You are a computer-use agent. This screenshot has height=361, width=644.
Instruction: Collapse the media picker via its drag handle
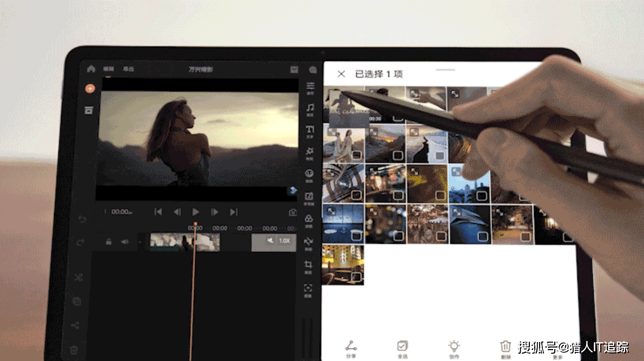tap(446, 71)
